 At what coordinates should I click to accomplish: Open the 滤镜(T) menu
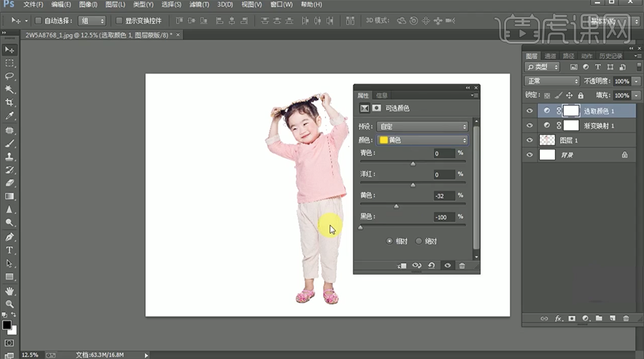[200, 5]
